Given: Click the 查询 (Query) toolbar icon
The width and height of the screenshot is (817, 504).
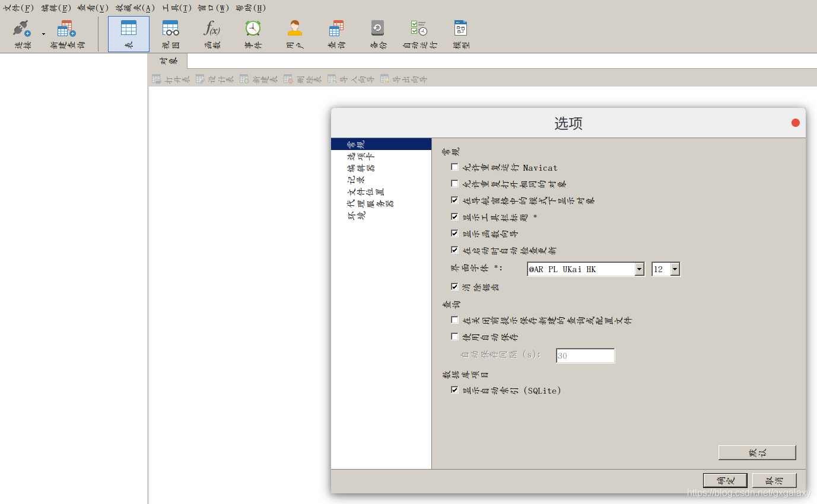Looking at the screenshot, I should [x=336, y=28].
